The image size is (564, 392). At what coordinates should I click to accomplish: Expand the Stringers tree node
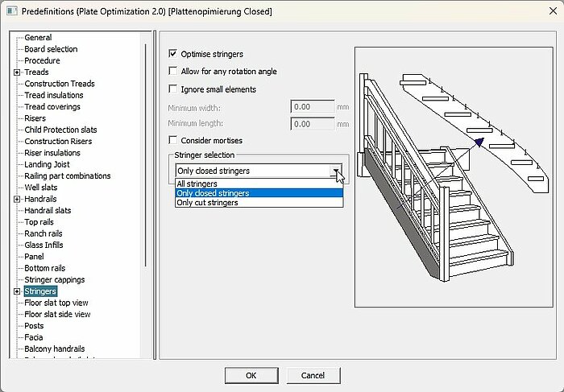(17, 291)
